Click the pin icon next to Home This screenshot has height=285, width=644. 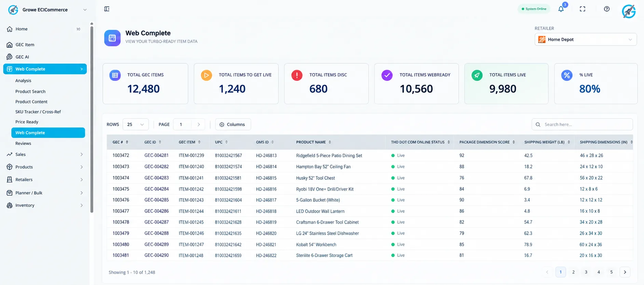(79, 29)
